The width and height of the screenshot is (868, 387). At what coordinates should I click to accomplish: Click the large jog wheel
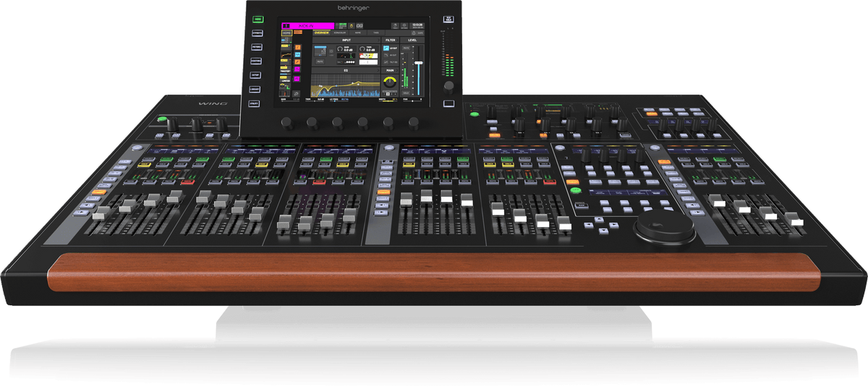pyautogui.click(x=665, y=228)
